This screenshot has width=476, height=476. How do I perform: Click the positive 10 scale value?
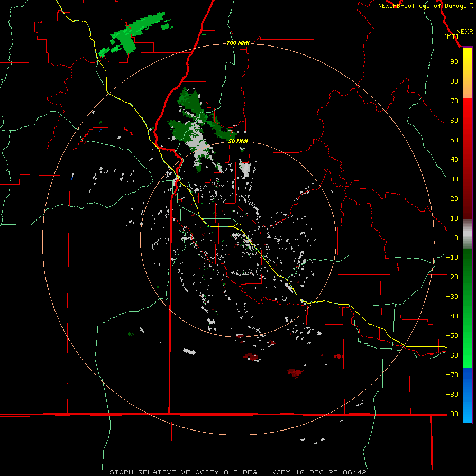454,218
